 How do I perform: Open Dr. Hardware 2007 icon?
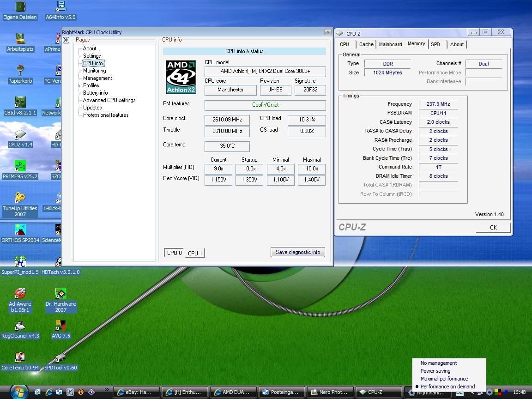[x=61, y=301]
